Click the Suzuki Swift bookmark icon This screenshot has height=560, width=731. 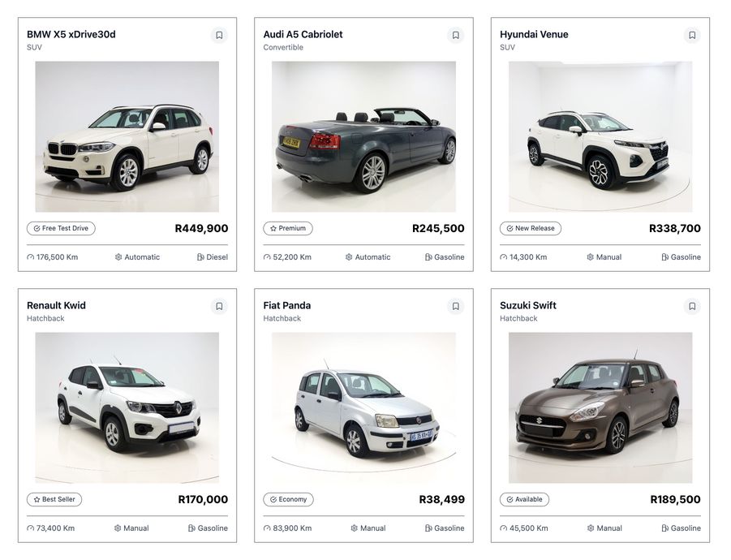click(692, 306)
